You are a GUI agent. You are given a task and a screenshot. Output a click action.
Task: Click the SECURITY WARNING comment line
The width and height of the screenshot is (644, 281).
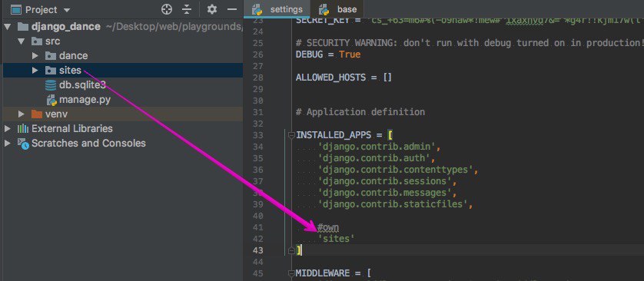pyautogui.click(x=470, y=43)
